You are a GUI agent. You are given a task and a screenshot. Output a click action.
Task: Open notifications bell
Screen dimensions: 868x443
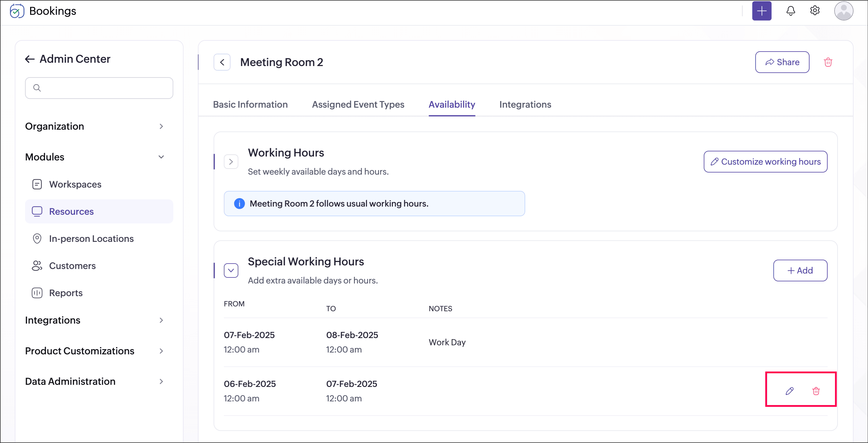791,11
